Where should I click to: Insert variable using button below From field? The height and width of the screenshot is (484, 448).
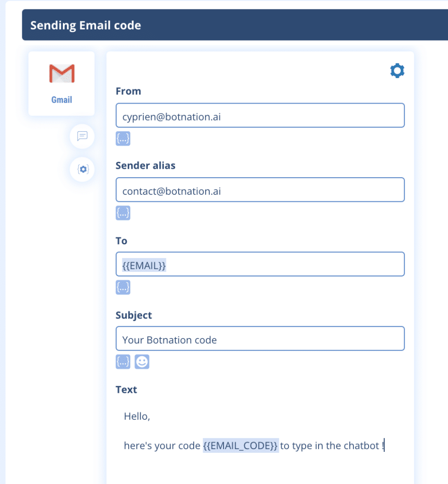(123, 138)
